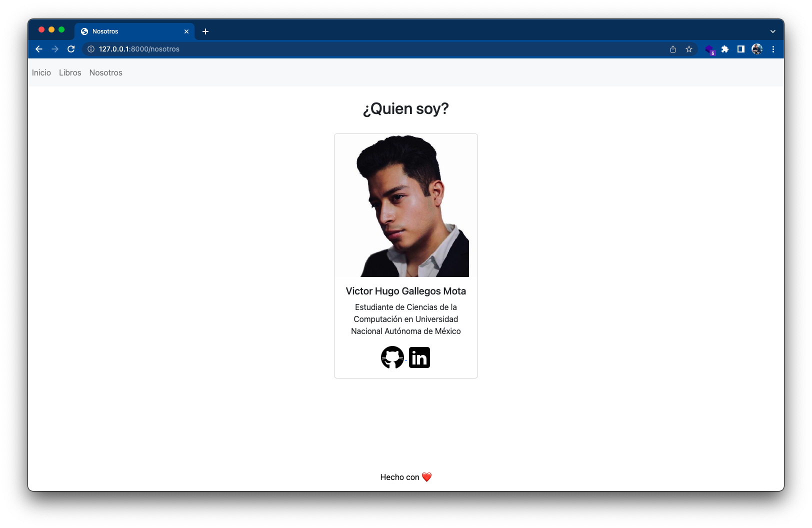Click the forward navigation arrow

pyautogui.click(x=54, y=49)
